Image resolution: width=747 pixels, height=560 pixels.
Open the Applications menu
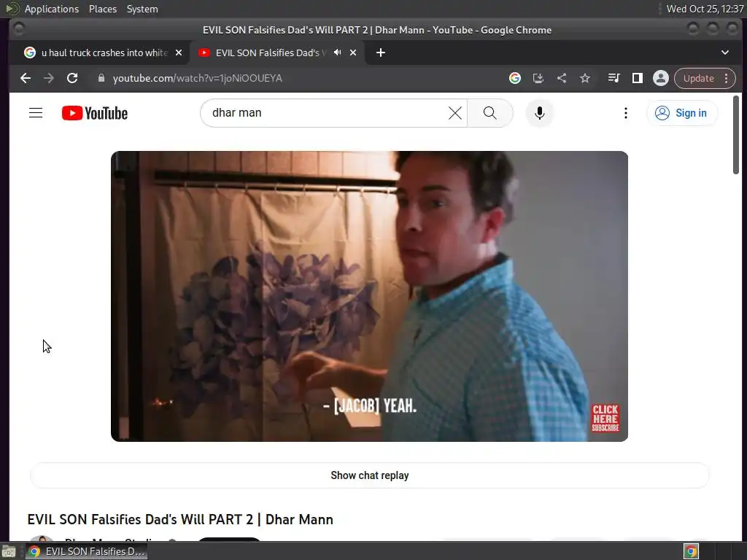pos(52,9)
